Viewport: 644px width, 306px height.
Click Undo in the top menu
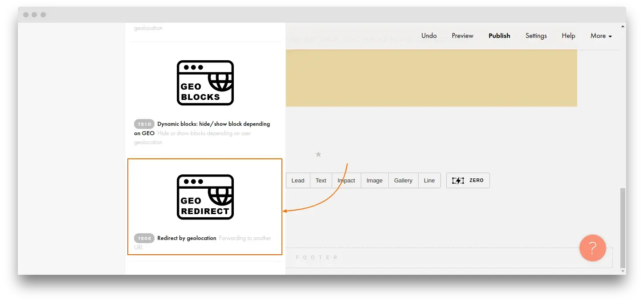click(429, 36)
